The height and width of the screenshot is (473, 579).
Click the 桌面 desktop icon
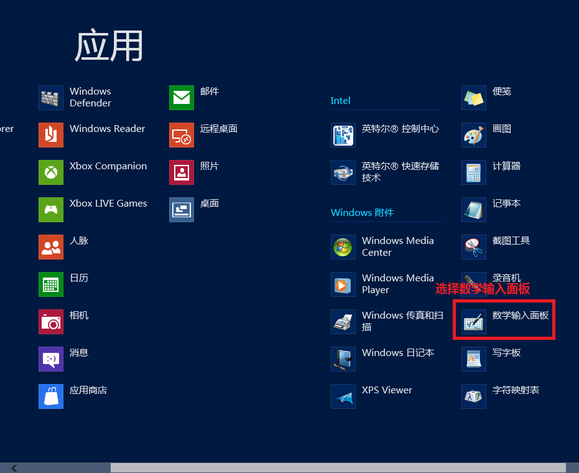181,209
